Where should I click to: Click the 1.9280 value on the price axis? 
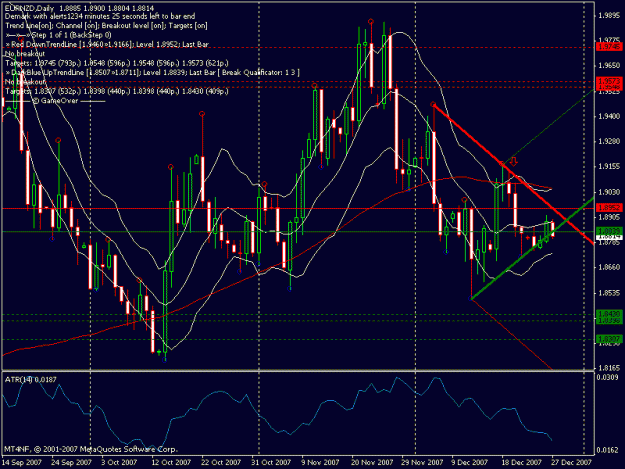(609, 141)
